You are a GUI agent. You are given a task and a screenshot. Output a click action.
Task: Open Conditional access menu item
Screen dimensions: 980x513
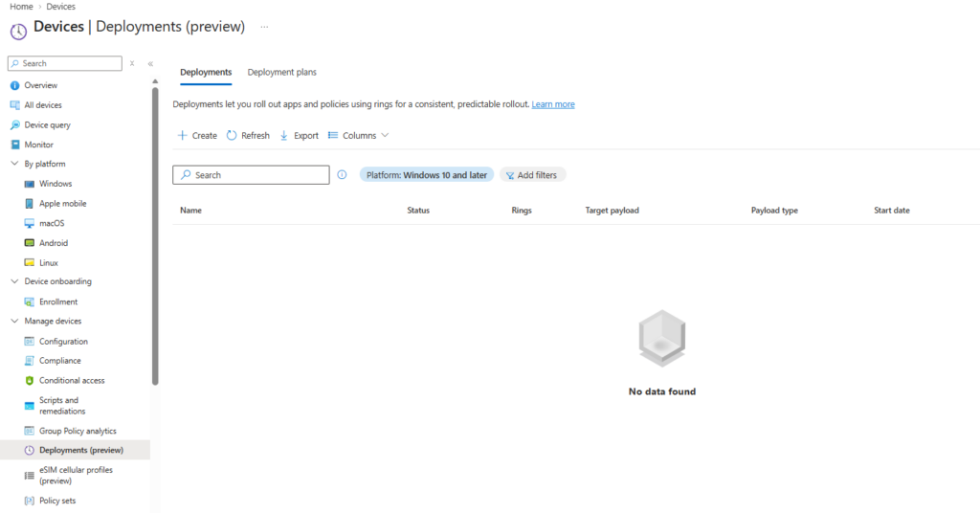click(x=72, y=381)
